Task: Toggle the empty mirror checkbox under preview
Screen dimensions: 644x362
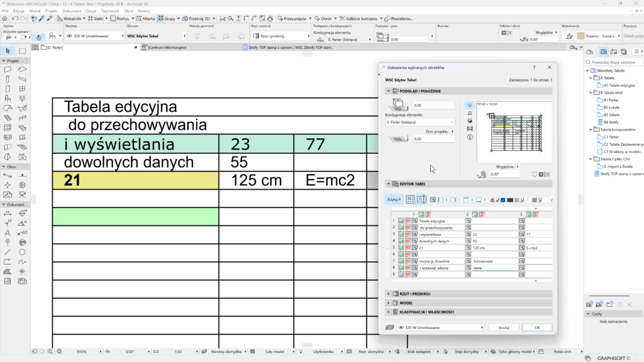Action: 535,173
